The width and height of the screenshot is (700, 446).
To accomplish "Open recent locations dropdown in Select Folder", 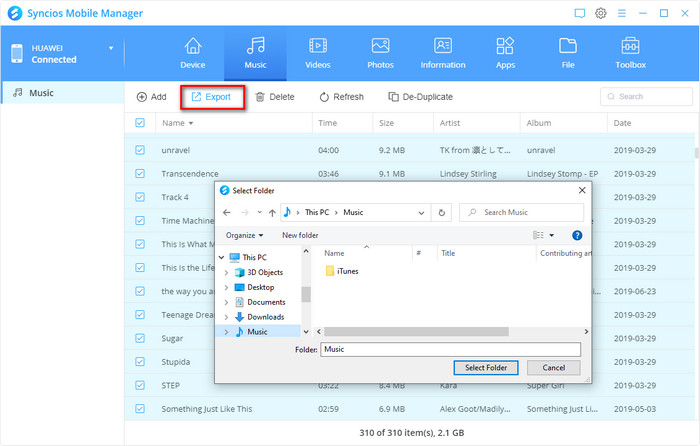I will (259, 213).
